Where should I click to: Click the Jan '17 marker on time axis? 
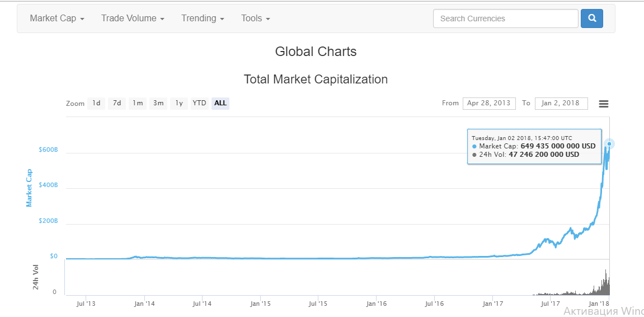(492, 304)
